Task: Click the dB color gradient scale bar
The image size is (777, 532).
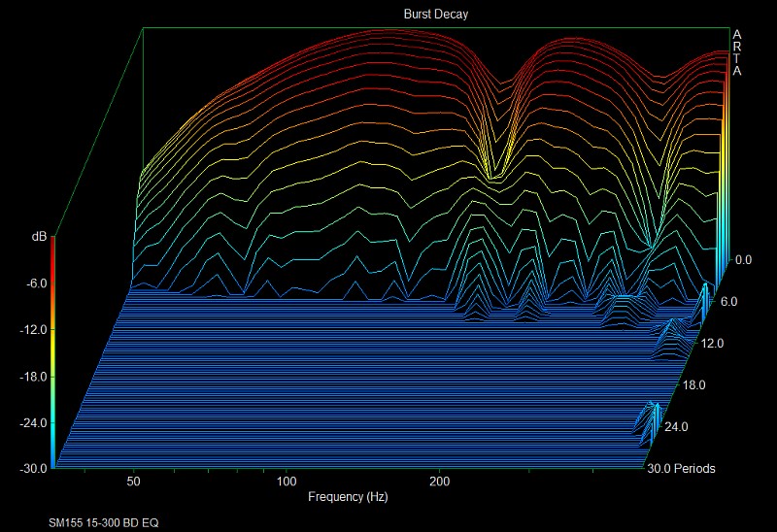Action: pos(52,352)
